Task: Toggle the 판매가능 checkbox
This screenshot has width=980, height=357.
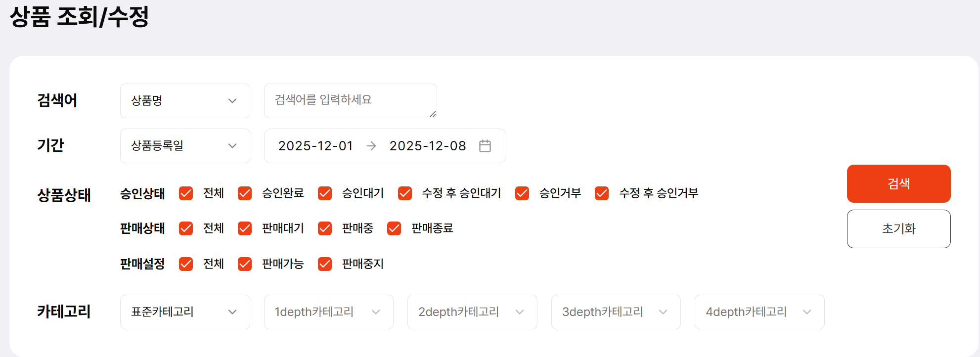Action: 245,264
